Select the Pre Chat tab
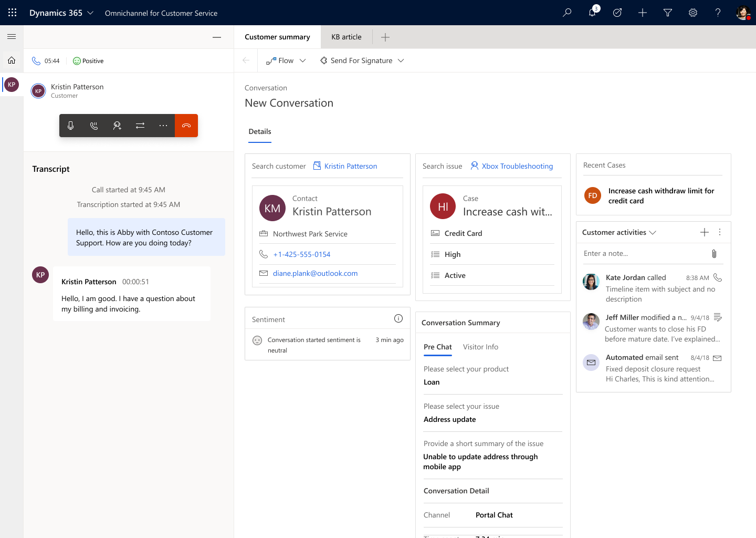This screenshot has height=538, width=756. (x=438, y=347)
